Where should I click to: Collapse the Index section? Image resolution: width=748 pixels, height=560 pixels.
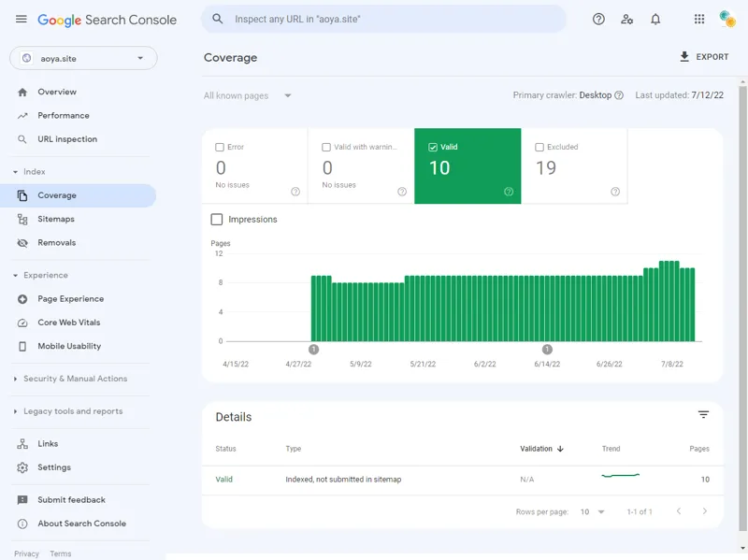15,172
